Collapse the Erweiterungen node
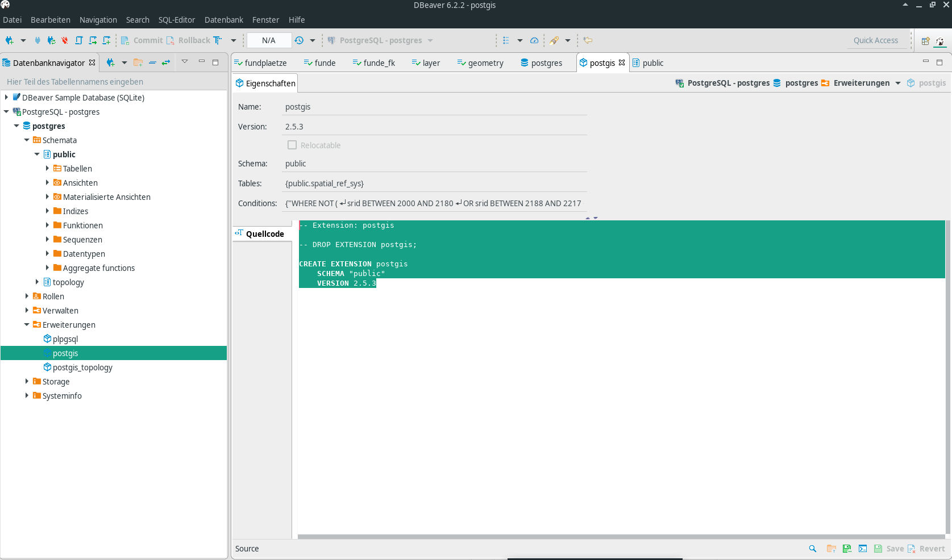The height and width of the screenshot is (560, 952). coord(27,325)
